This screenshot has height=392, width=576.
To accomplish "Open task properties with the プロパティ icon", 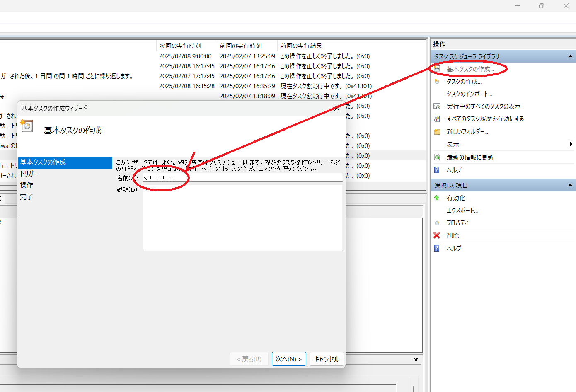I will 437,223.
